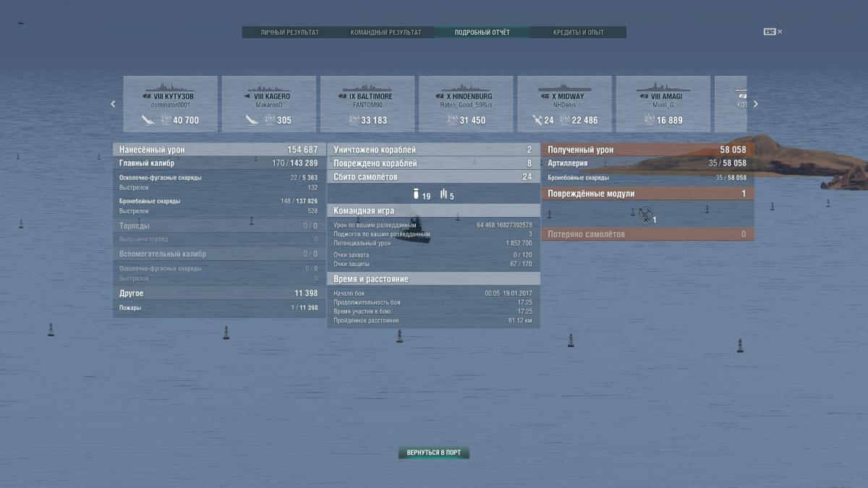This screenshot has width=868, height=488.
Task: Switch to Командный результат tab
Action: [386, 33]
